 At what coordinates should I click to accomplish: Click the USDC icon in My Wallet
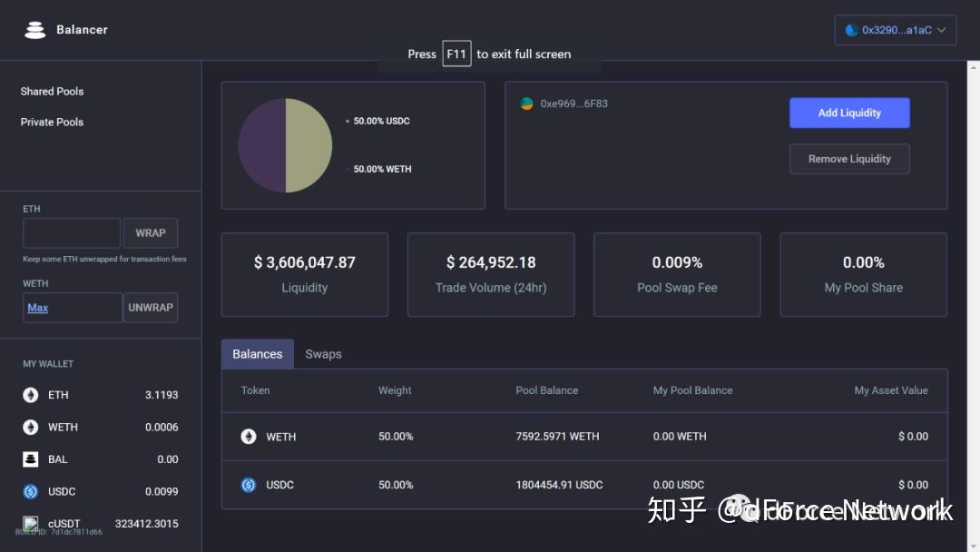tap(31, 491)
